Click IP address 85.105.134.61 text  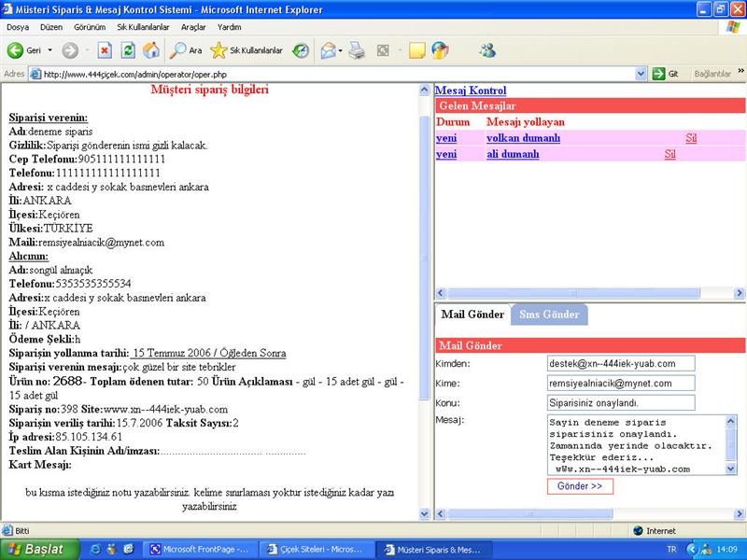89,437
